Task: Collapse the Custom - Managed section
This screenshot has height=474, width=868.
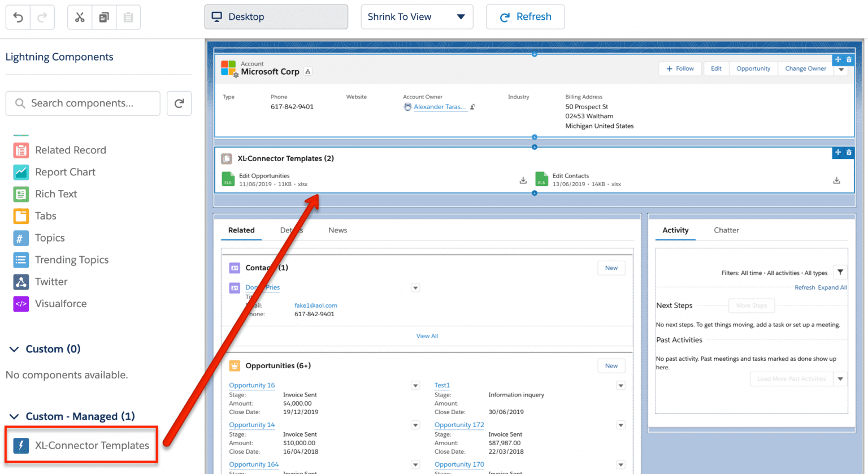Action: click(x=14, y=416)
